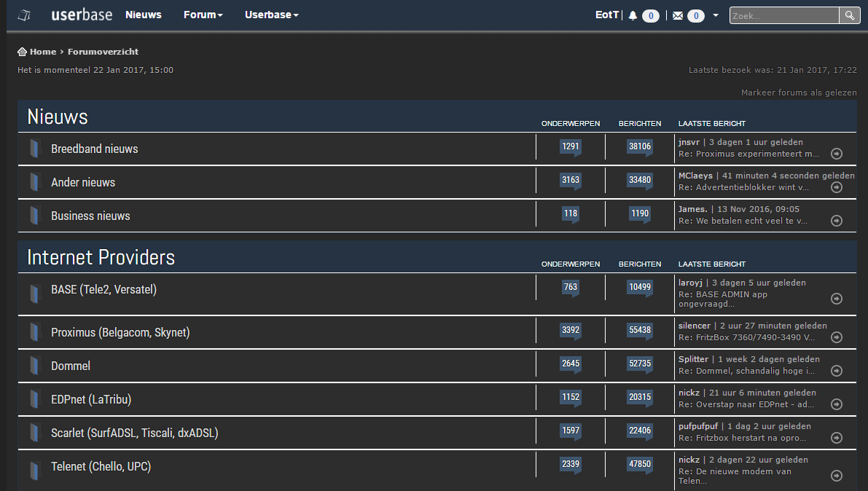This screenshot has width=868, height=491.
Task: Go to latest post arrow in BASE row
Action: pyautogui.click(x=837, y=299)
